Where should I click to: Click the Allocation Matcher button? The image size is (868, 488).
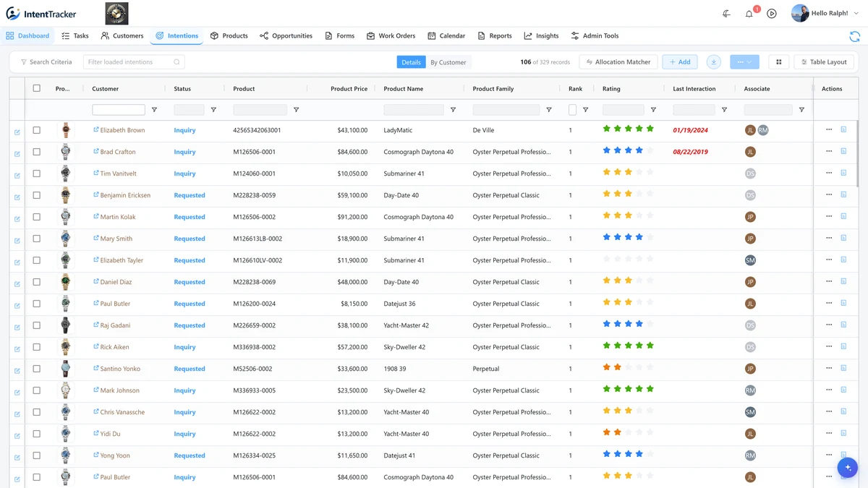click(x=618, y=62)
